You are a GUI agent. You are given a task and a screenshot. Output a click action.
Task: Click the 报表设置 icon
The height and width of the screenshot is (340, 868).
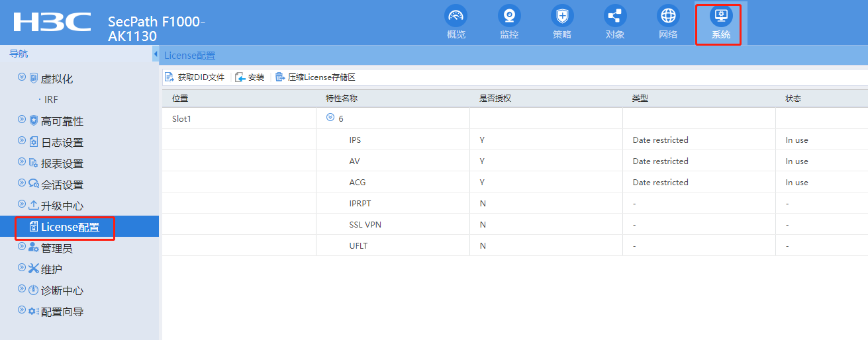[x=34, y=163]
